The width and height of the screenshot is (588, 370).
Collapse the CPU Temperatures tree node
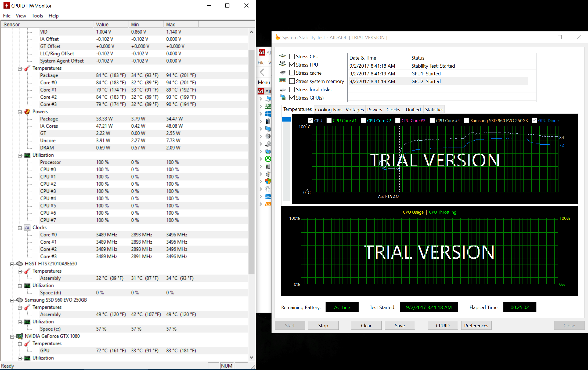(x=20, y=68)
